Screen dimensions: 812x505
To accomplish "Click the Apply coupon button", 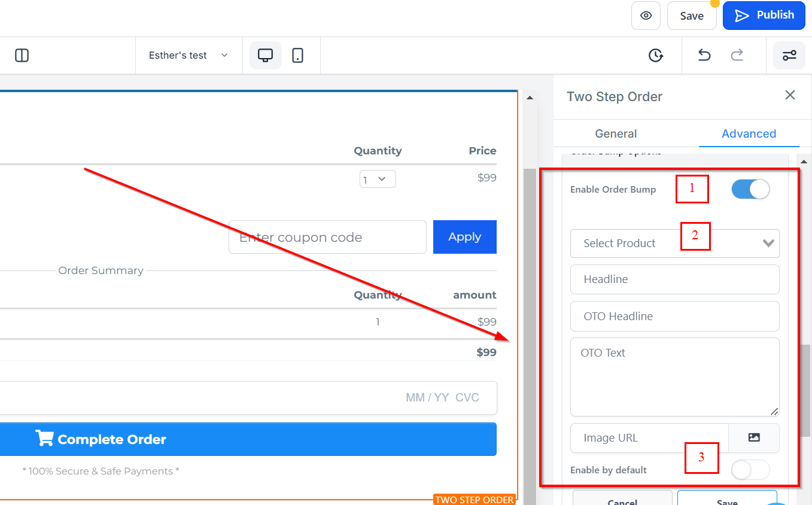I will (464, 237).
